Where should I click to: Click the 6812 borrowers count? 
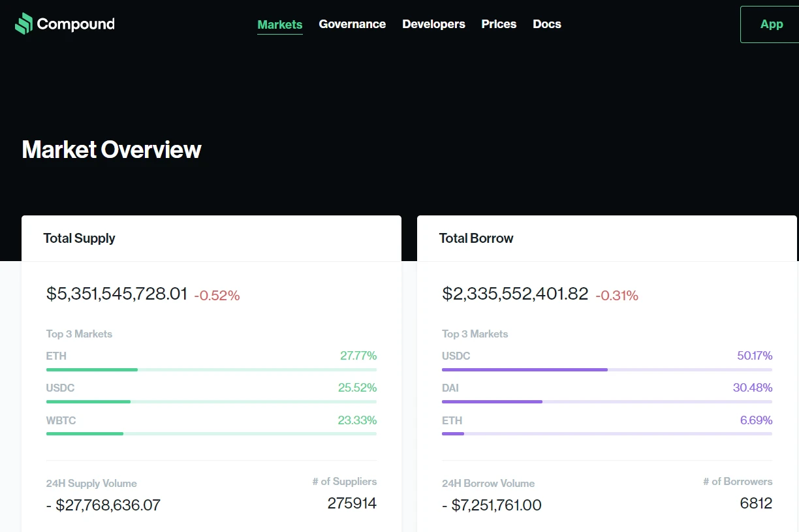point(757,503)
